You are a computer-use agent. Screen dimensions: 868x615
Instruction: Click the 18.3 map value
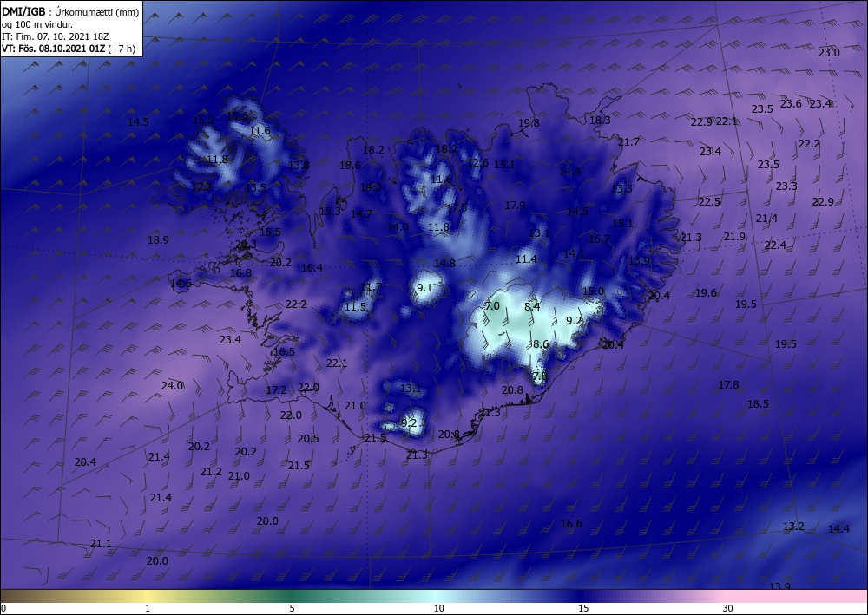(x=600, y=120)
